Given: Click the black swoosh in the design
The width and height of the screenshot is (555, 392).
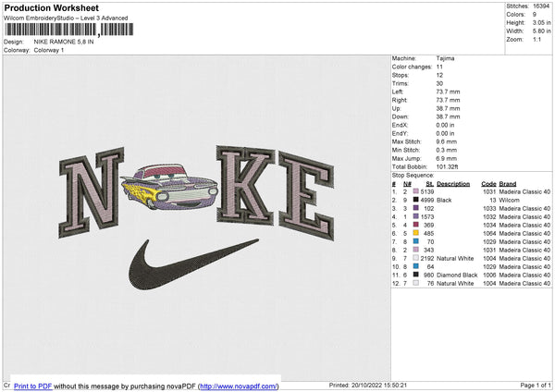Looking at the screenshot, I should (x=193, y=263).
